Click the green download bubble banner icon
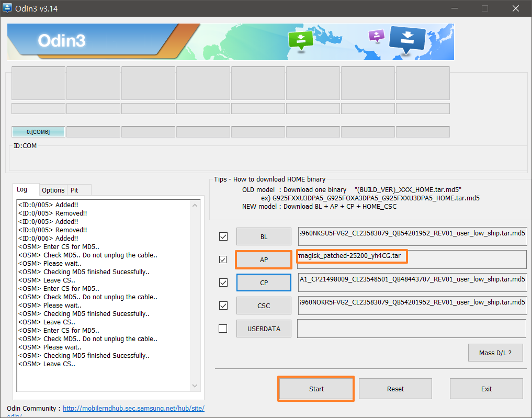This screenshot has height=418, width=532. click(301, 40)
